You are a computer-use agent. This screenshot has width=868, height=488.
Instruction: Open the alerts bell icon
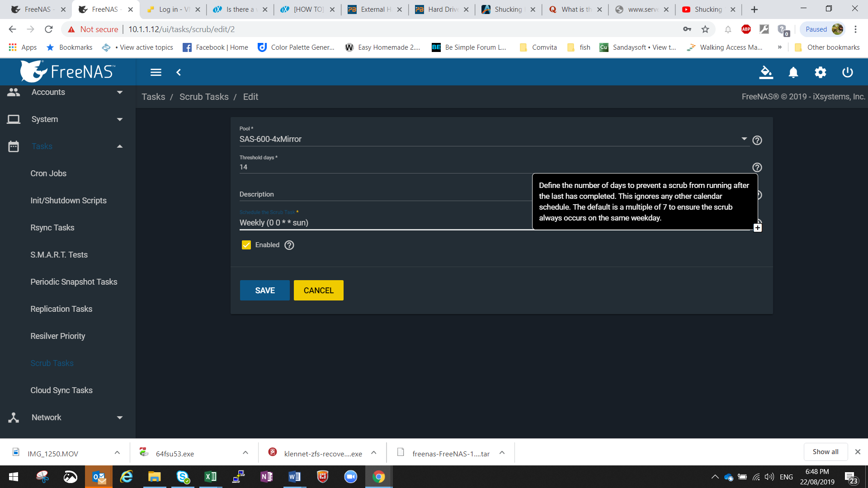[793, 72]
